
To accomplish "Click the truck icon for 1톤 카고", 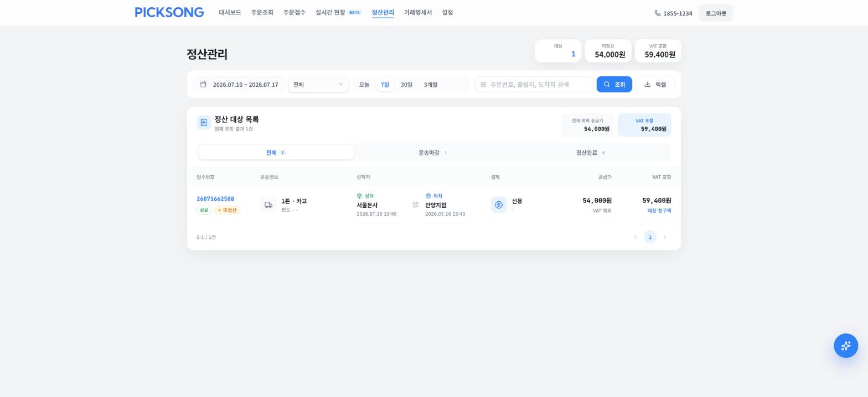I will (268, 205).
